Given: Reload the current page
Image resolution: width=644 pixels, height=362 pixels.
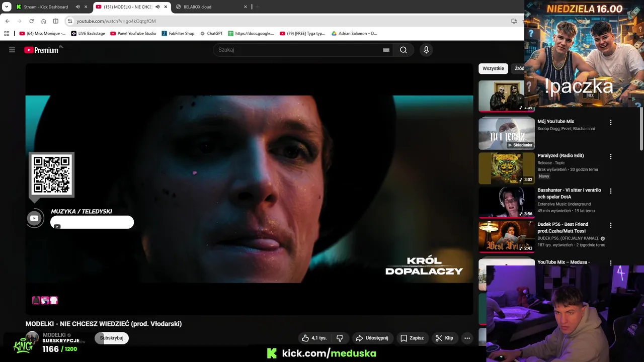Looking at the screenshot, I should coord(31,21).
